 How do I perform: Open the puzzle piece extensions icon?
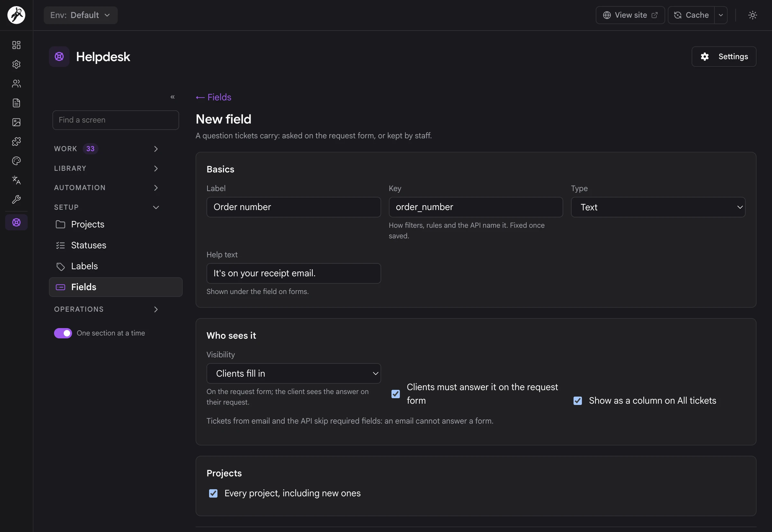click(16, 142)
